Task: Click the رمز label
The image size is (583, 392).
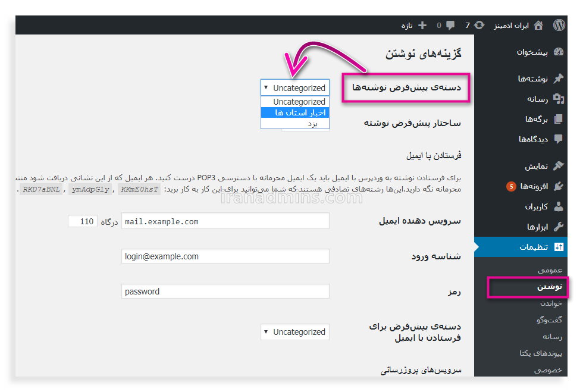Action: [x=455, y=292]
